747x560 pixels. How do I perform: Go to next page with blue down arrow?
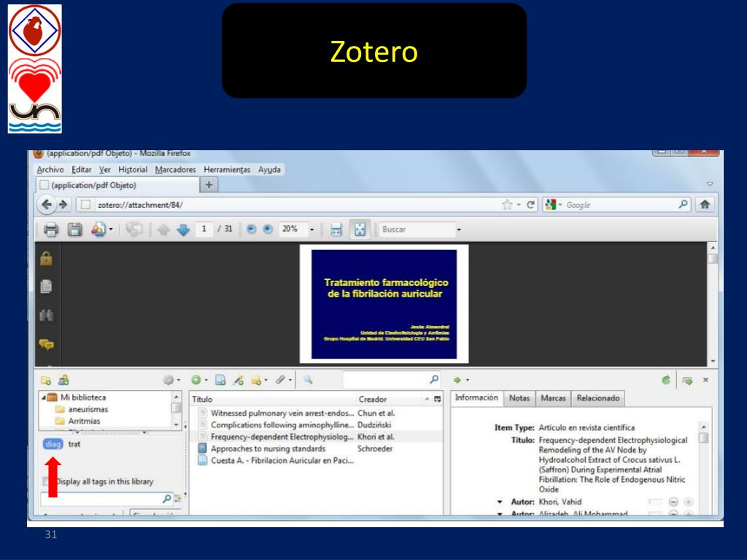(183, 230)
